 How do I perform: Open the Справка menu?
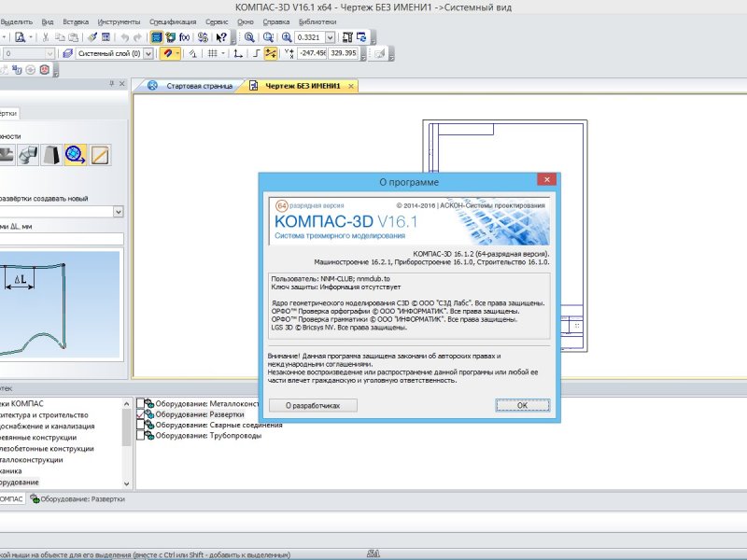click(276, 21)
